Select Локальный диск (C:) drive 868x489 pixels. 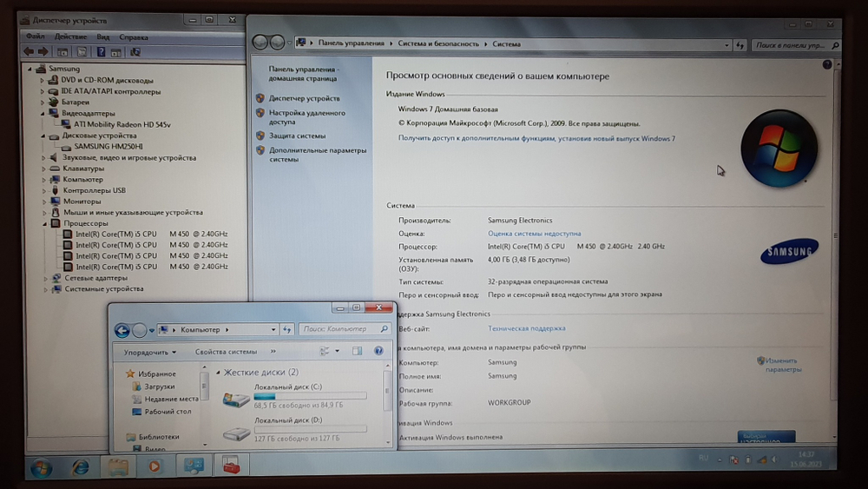(x=294, y=396)
